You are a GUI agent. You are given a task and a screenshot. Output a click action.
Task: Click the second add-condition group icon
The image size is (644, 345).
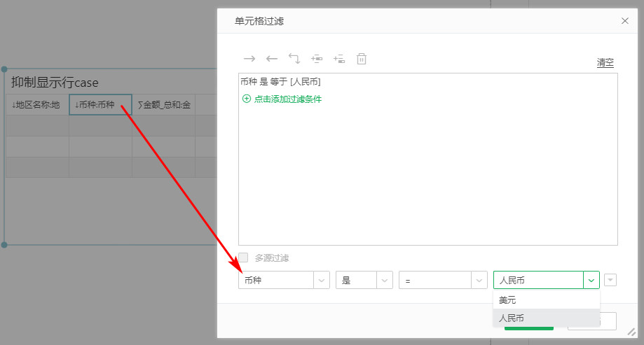pyautogui.click(x=339, y=59)
